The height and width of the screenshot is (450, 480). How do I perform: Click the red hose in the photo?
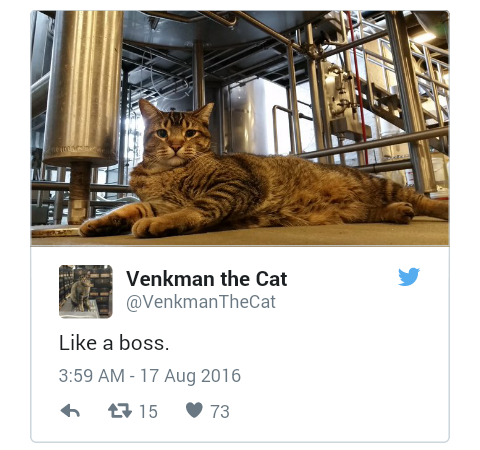[x=358, y=83]
